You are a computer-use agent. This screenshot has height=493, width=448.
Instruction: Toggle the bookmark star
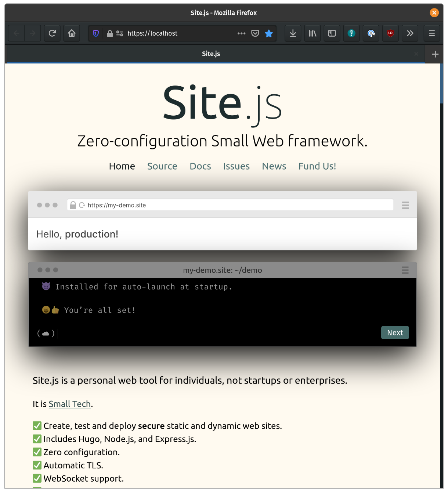coord(269,33)
